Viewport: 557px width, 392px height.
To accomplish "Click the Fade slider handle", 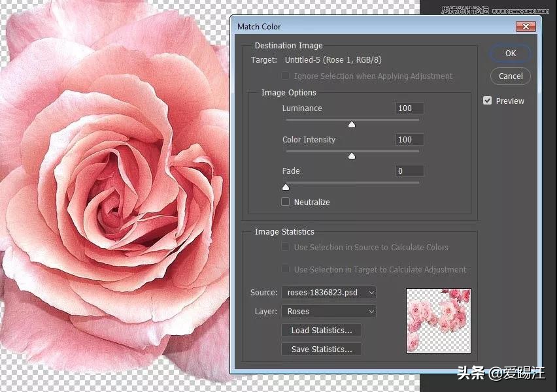I will click(x=286, y=187).
